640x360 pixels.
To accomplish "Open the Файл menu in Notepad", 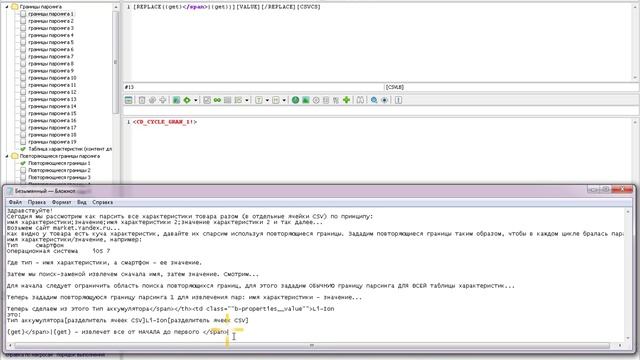I will pos(16,202).
